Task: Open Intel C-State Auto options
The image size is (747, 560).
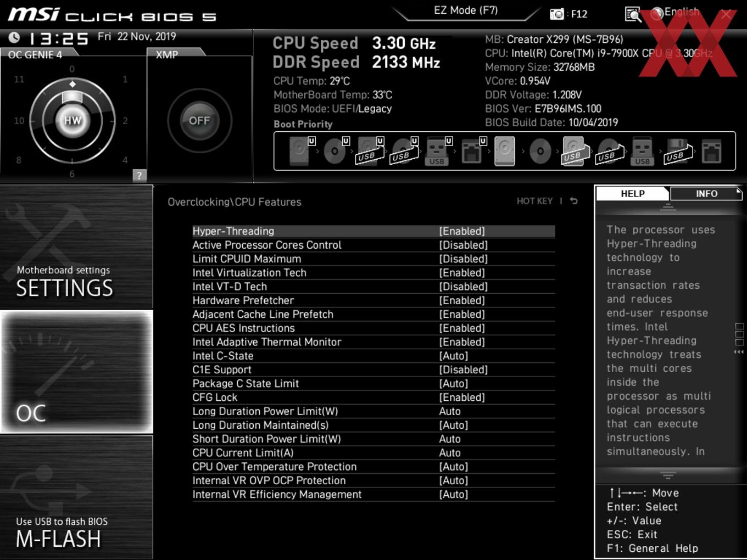Action: tap(374, 356)
